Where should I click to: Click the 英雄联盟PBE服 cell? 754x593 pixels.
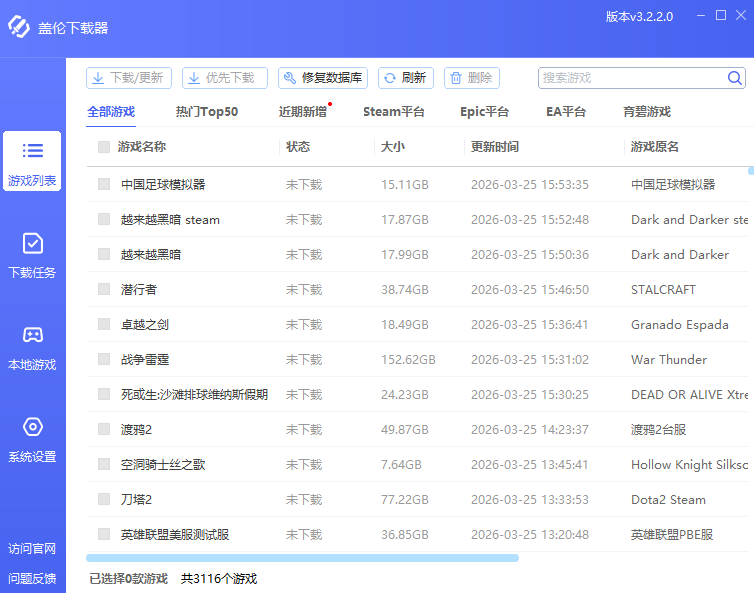click(x=672, y=535)
